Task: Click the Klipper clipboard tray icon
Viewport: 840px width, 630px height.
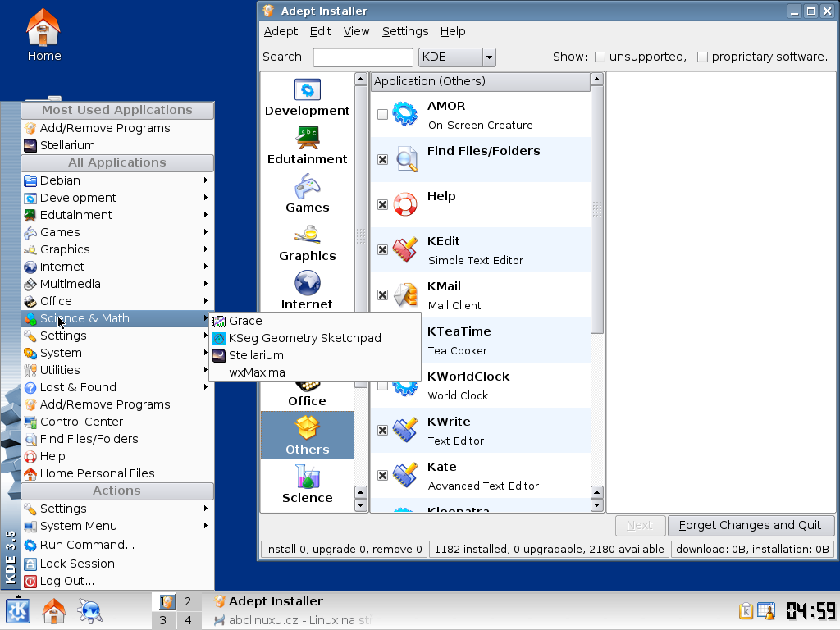Action: (x=746, y=610)
